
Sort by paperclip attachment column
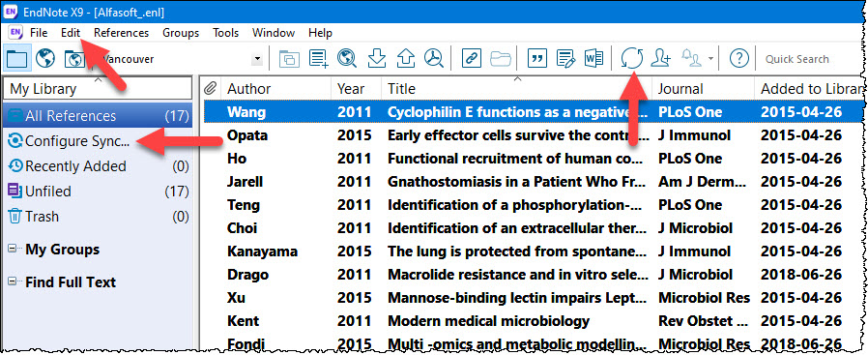210,89
